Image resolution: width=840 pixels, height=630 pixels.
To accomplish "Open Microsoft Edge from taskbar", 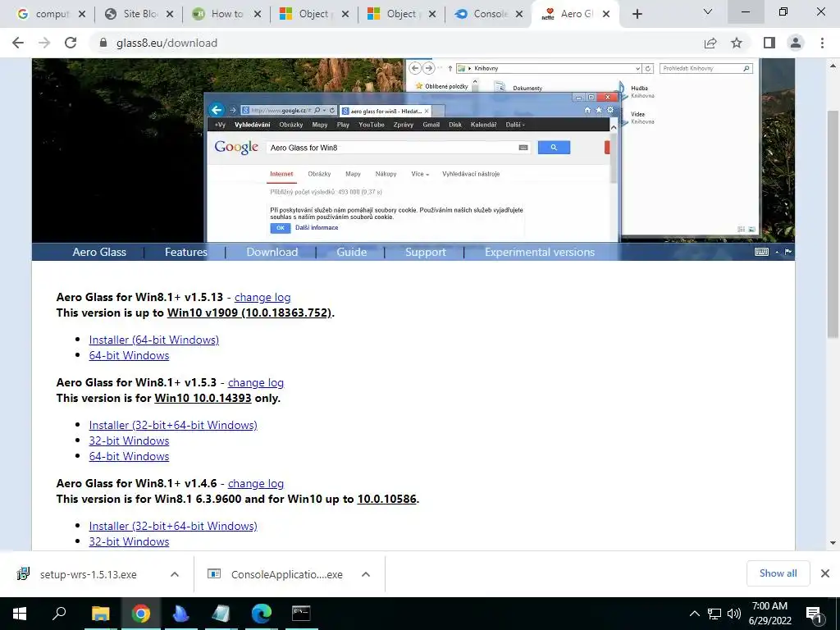I will (262, 614).
